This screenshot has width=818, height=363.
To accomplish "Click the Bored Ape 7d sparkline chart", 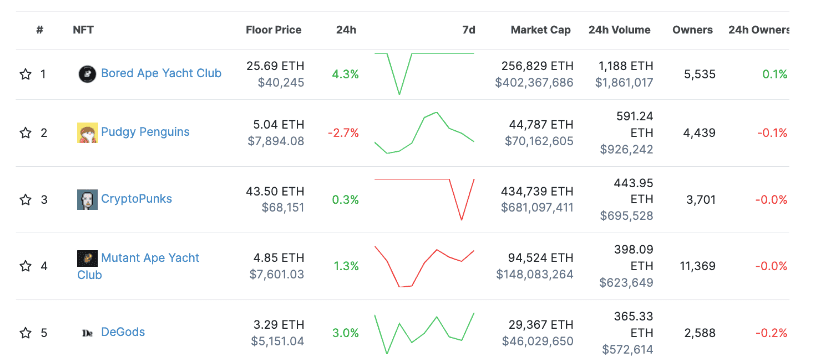I will 424,74.
